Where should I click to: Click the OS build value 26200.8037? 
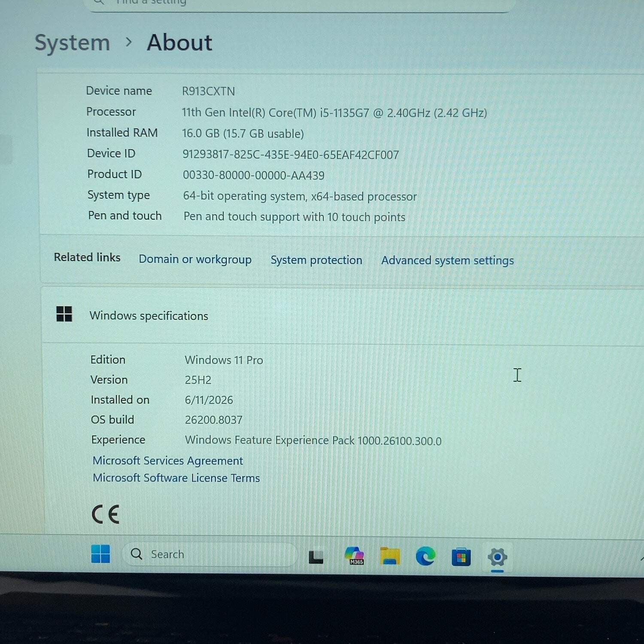click(x=214, y=420)
